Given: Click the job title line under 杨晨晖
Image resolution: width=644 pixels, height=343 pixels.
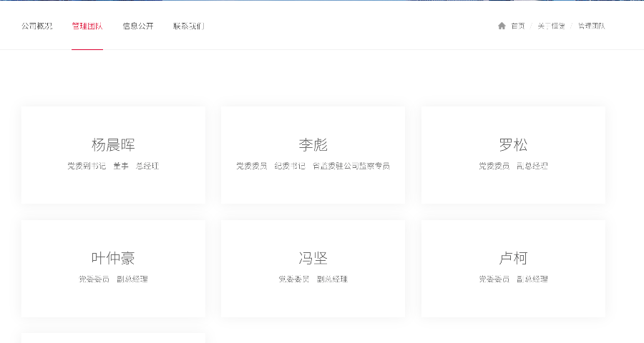Looking at the screenshot, I should (113, 166).
